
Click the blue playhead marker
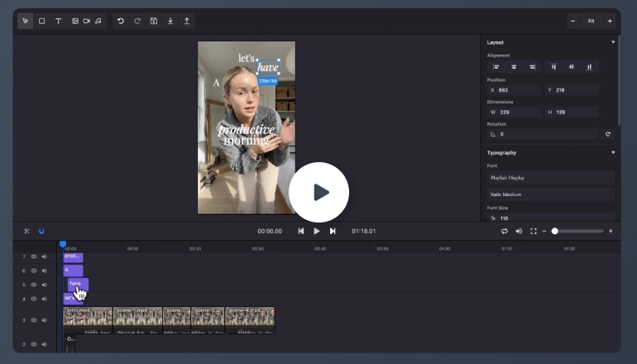[63, 244]
